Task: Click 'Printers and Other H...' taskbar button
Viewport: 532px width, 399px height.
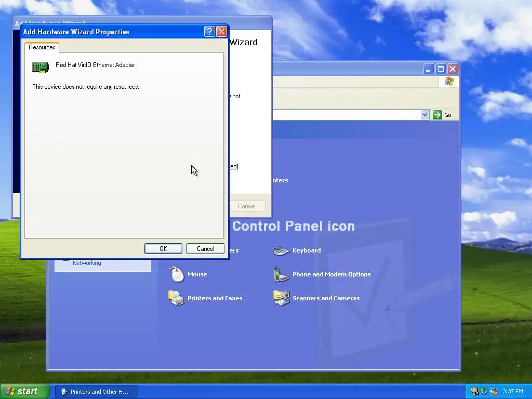Action: (x=96, y=392)
